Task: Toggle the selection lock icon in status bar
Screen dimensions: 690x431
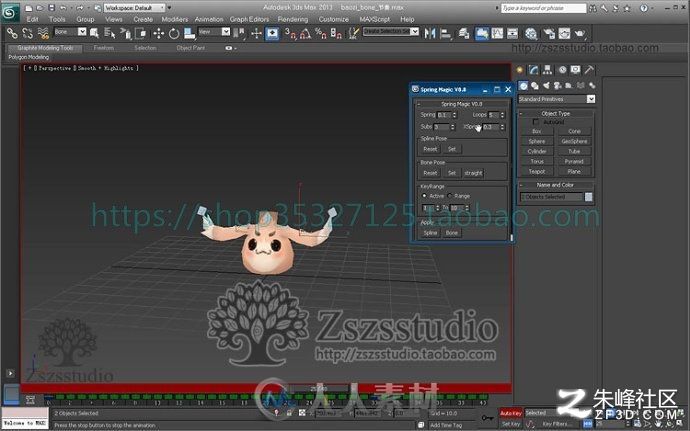Action: click(289, 413)
